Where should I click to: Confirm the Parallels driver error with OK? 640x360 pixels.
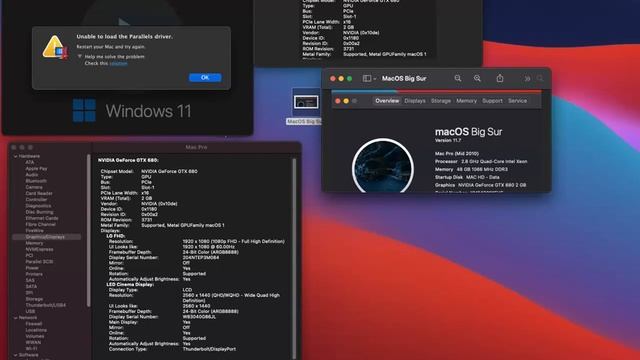(205, 78)
